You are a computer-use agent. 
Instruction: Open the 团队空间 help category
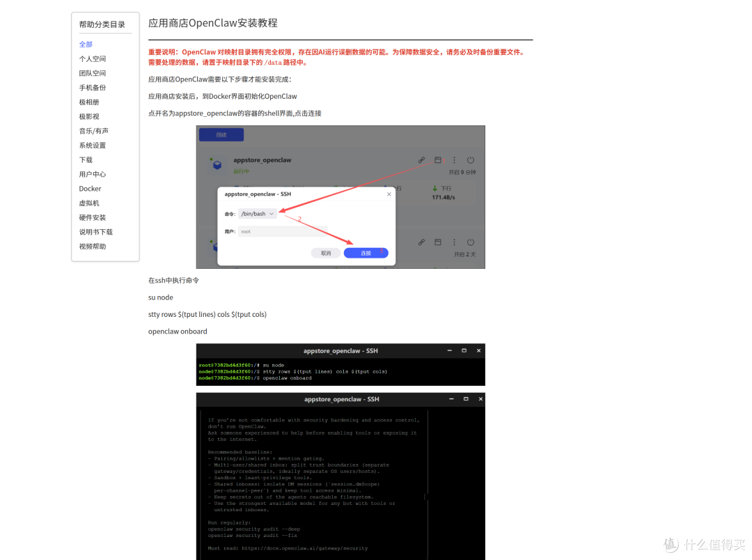[x=93, y=73]
